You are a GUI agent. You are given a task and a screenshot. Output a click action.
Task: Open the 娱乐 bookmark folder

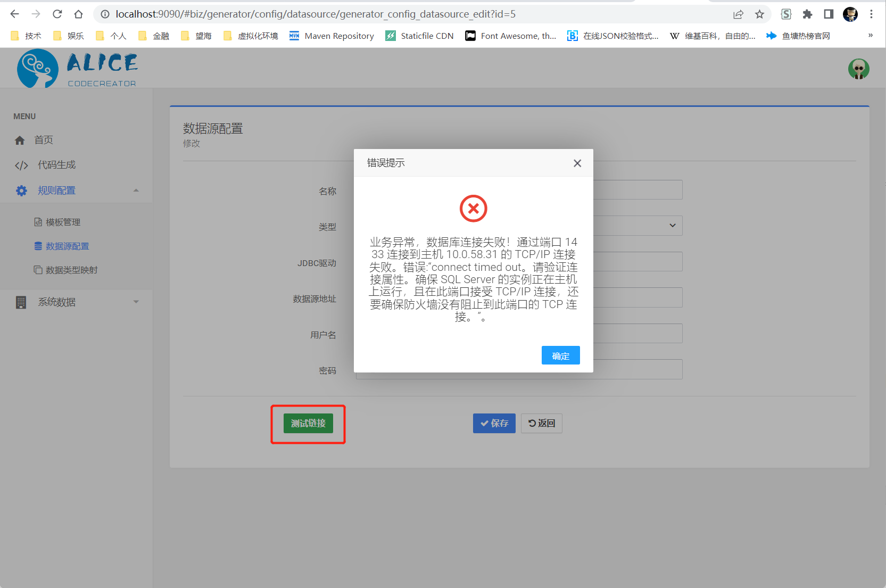[68, 36]
